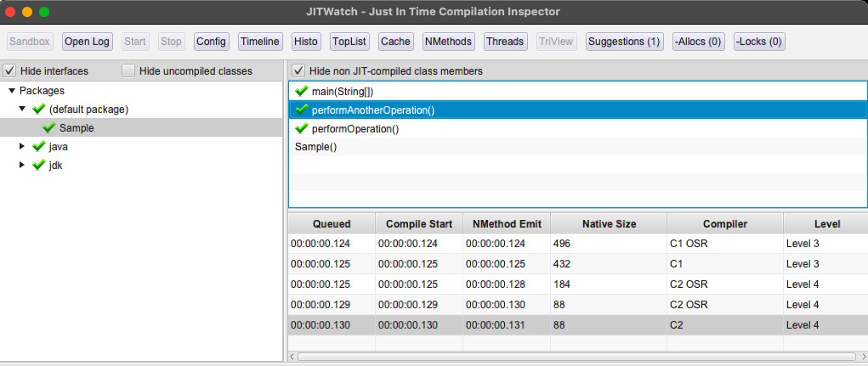
Task: Sort by Compile Start column header
Action: 419,224
